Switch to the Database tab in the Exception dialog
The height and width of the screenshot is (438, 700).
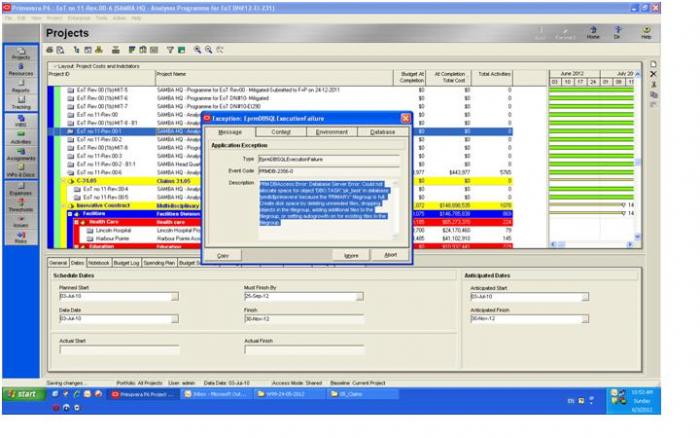(383, 132)
